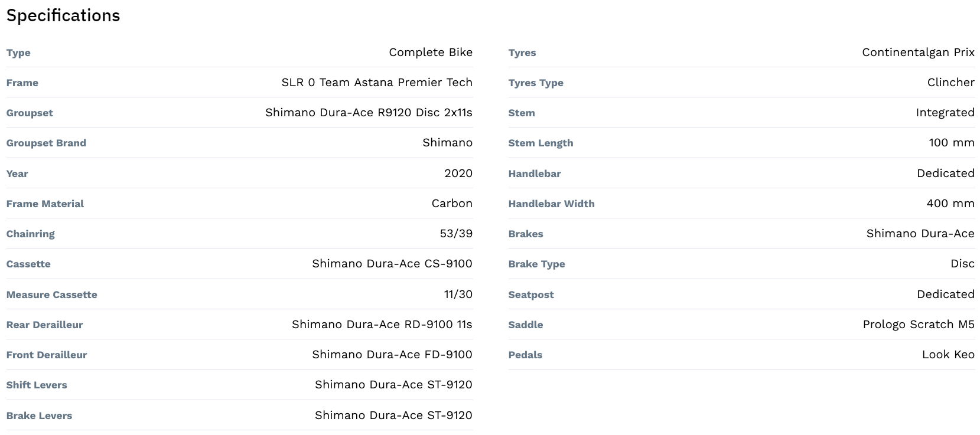Click the Stem Length value 100 mm
This screenshot has height=435, width=980.
coord(951,142)
